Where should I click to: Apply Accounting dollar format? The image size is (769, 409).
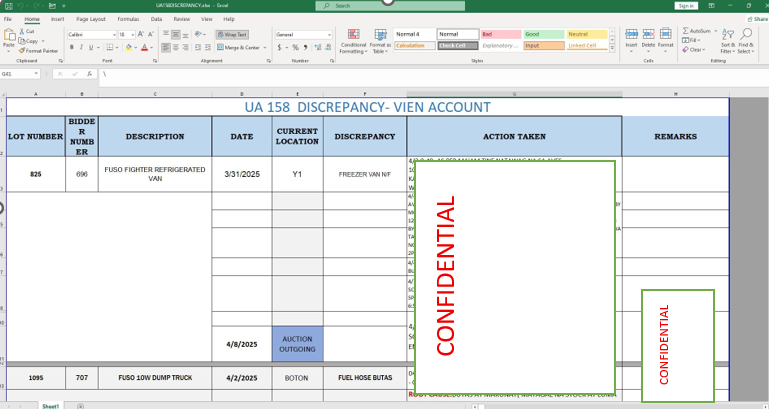(280, 48)
